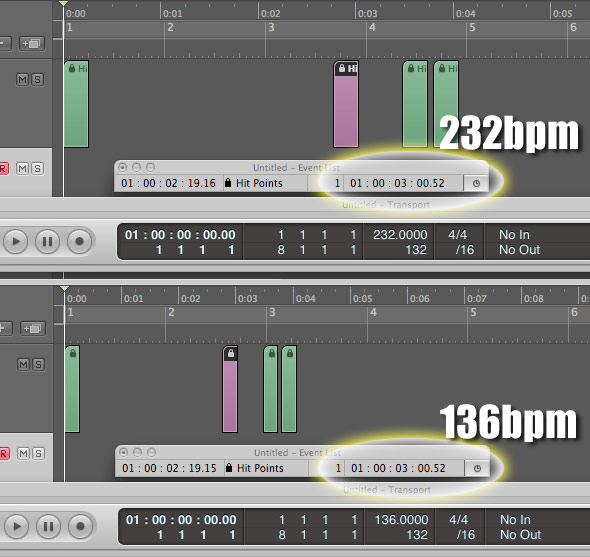Solo the second track in lower project
The height and width of the screenshot is (557, 590).
coord(38,453)
